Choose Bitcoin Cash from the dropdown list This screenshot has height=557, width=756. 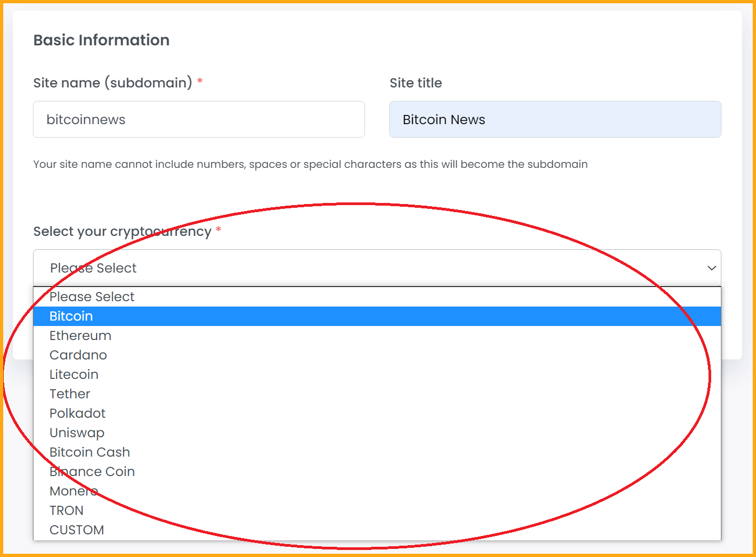[377, 452]
